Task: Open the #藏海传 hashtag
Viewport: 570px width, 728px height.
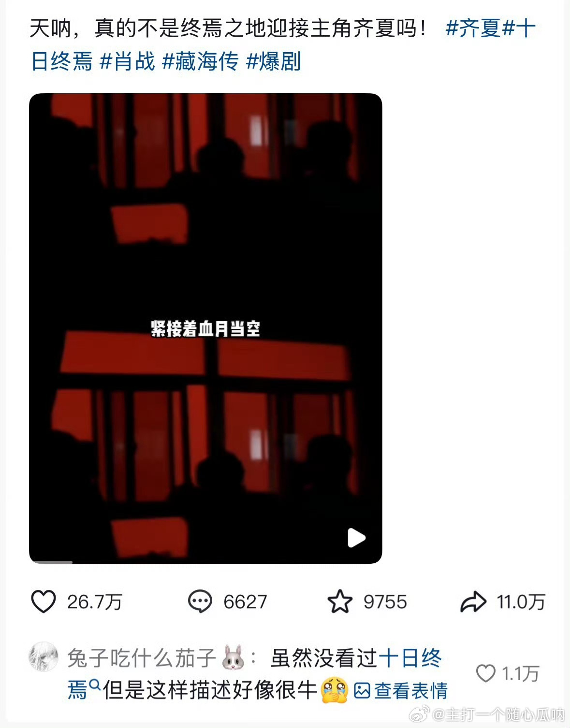Action: 201,61
